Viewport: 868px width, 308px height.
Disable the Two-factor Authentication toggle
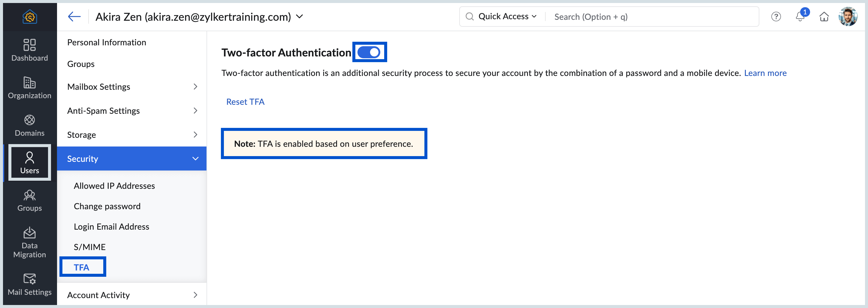tap(369, 52)
